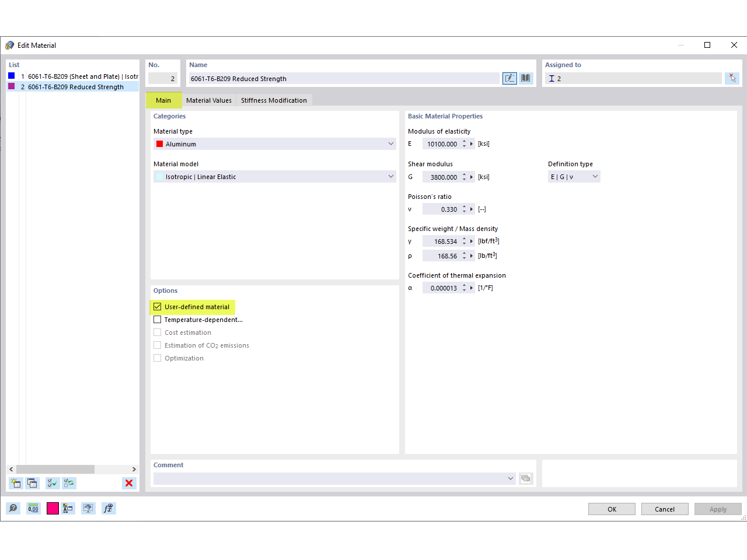Screen dimensions: 747x560
Task: Open the Definition type E|G|v dropdown
Action: pyautogui.click(x=574, y=177)
